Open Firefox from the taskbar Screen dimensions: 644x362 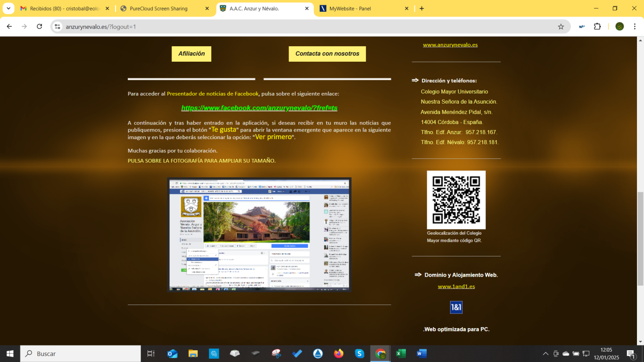pyautogui.click(x=339, y=354)
